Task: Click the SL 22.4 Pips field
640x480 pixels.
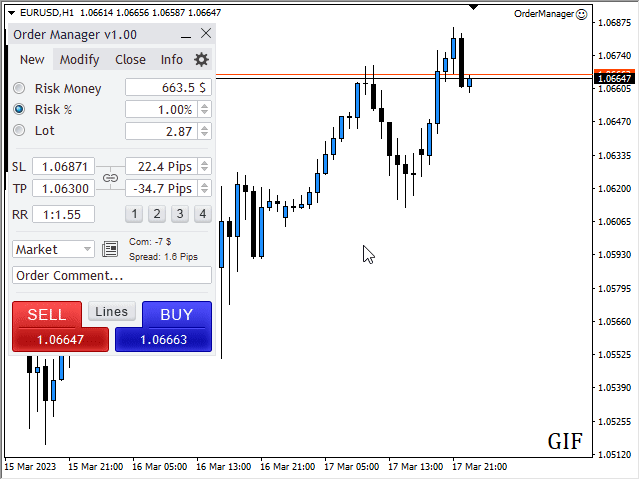Action: (x=162, y=167)
